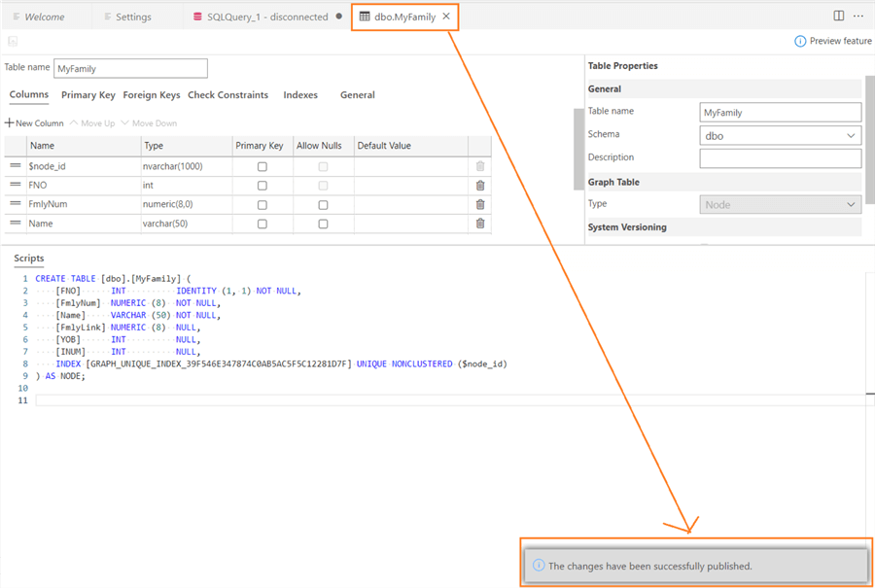Click the drag handle for FNO row
Screen dimensions: 875x588
16,185
